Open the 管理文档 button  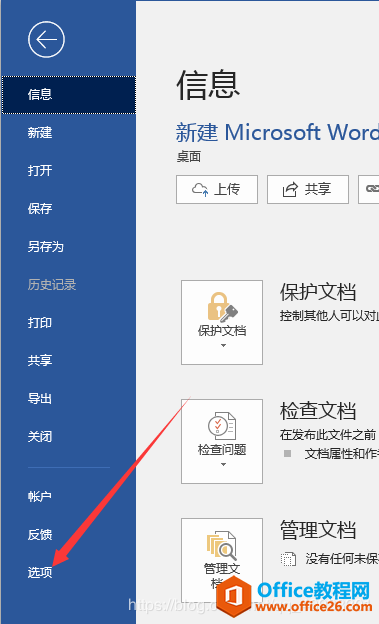point(222,559)
